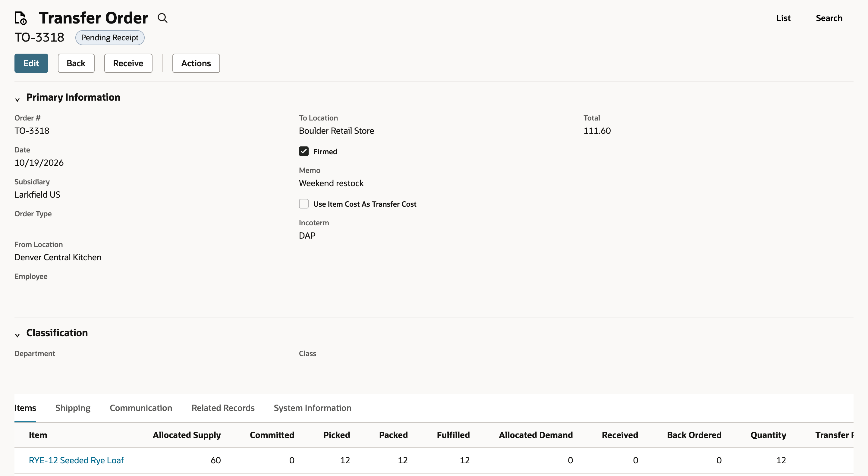Screen dimensions: 868x476
Task: Toggle the Firmed checkbox
Action: pos(303,151)
